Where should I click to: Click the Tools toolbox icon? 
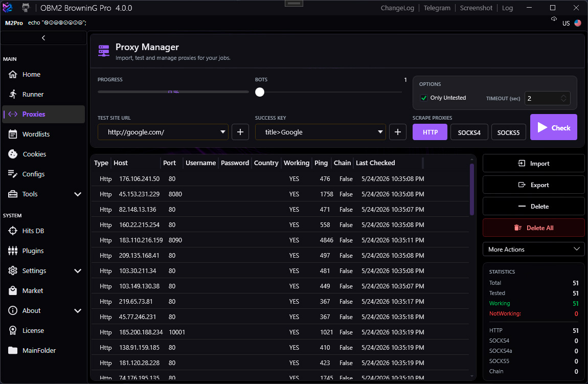coord(13,194)
